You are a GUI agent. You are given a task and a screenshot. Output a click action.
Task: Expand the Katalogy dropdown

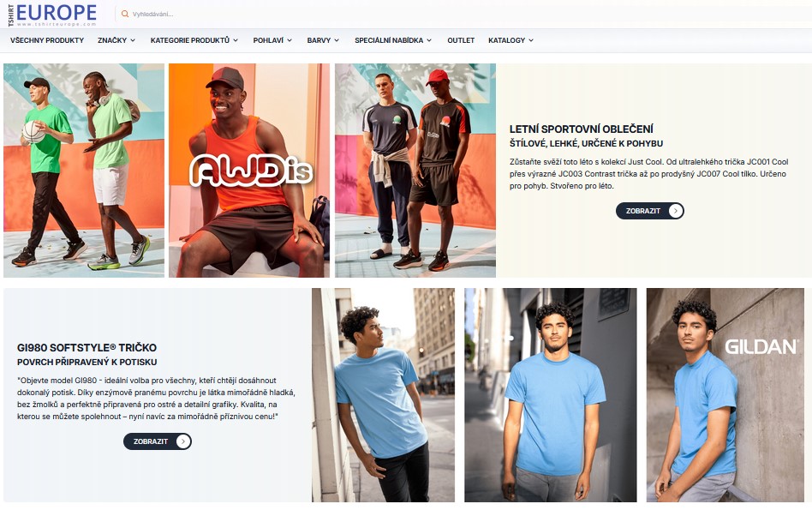click(510, 40)
